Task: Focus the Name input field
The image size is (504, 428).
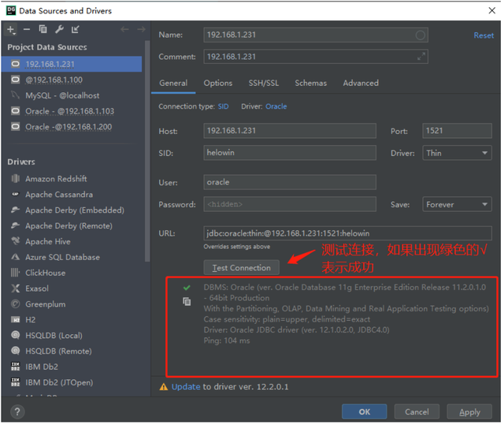Action: pos(316,35)
